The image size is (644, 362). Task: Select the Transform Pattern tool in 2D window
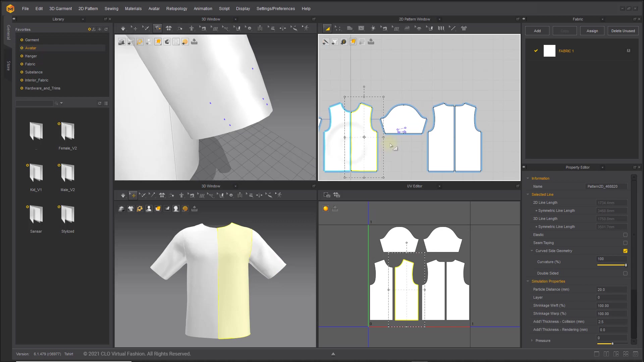(327, 28)
